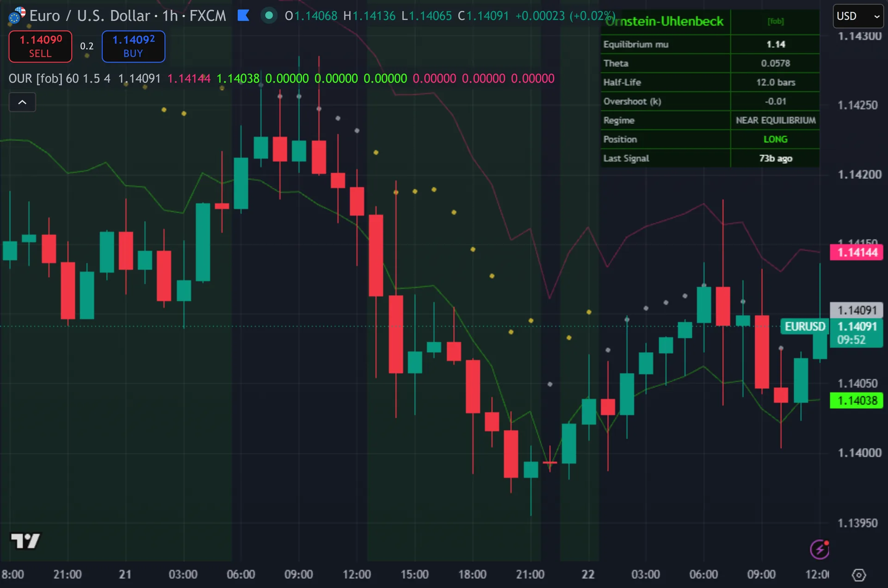This screenshot has height=588, width=888.
Task: Click the Position label
Action: pyautogui.click(x=620, y=139)
